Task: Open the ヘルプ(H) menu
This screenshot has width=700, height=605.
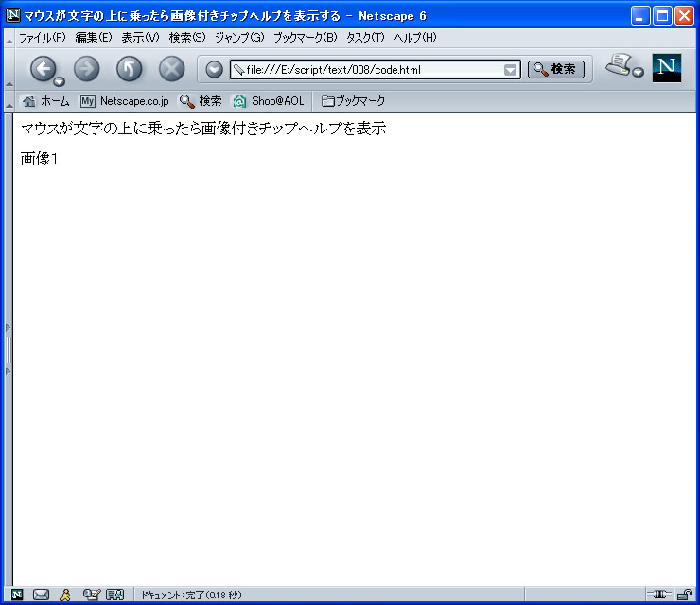Action: coord(414,38)
